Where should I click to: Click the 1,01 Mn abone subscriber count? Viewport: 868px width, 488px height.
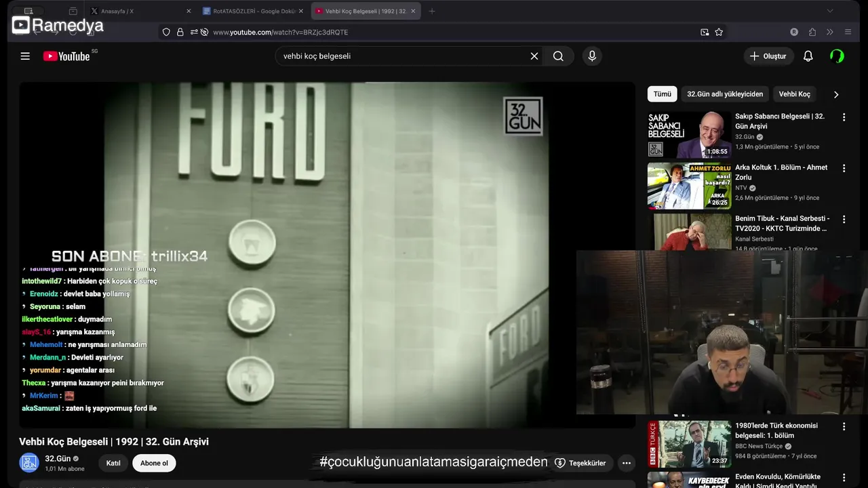[64, 468]
